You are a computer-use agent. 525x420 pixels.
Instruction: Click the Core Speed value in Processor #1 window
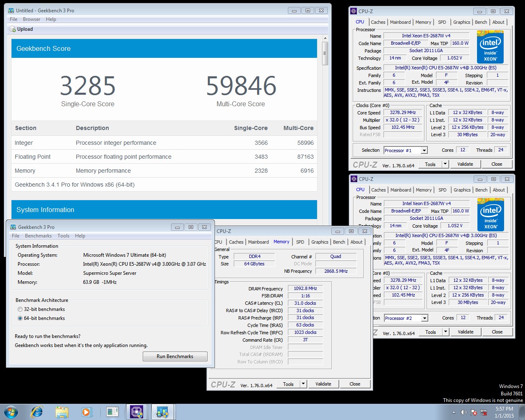tap(403, 112)
